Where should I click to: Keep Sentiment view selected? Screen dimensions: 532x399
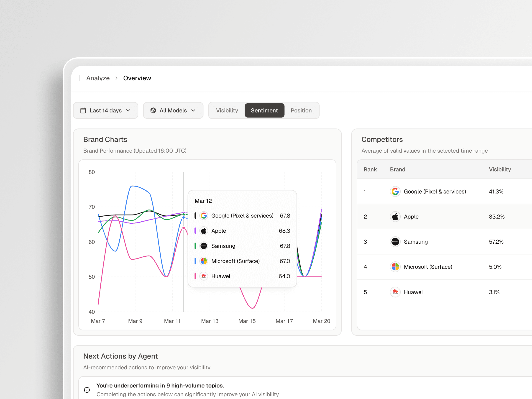click(x=264, y=110)
